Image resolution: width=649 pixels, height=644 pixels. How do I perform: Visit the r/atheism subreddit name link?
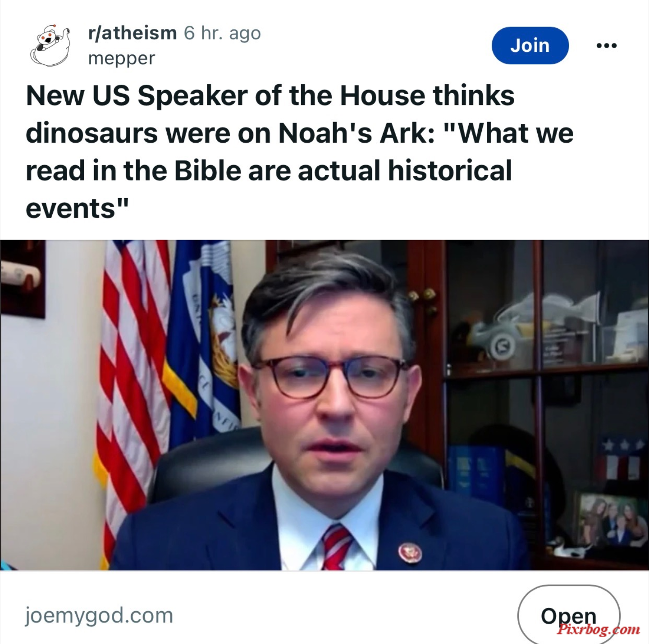click(x=133, y=33)
